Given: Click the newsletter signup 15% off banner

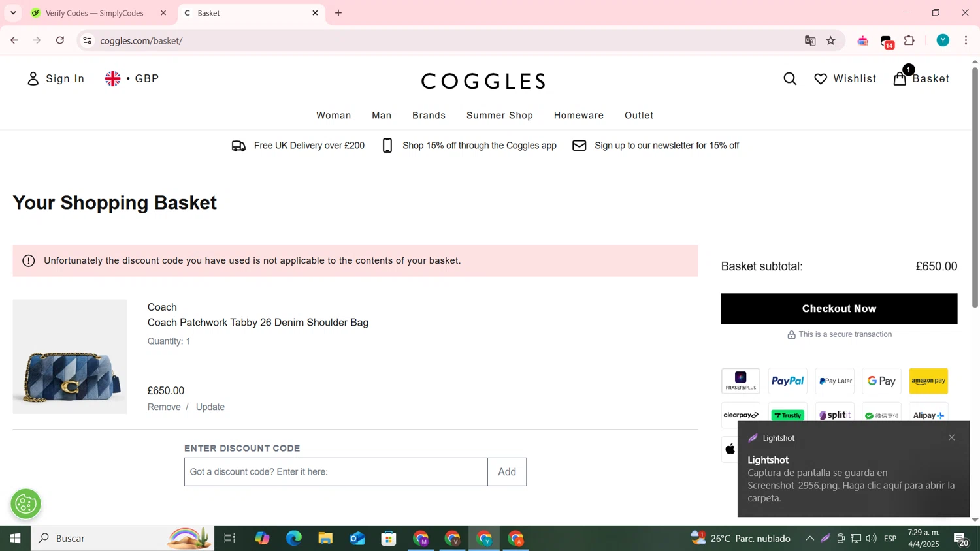Looking at the screenshot, I should pos(667,146).
